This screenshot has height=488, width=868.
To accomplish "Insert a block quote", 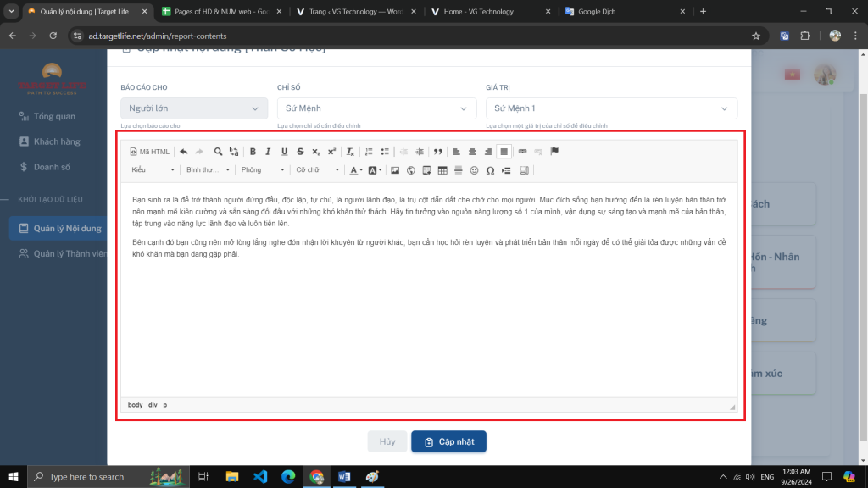I will [438, 152].
